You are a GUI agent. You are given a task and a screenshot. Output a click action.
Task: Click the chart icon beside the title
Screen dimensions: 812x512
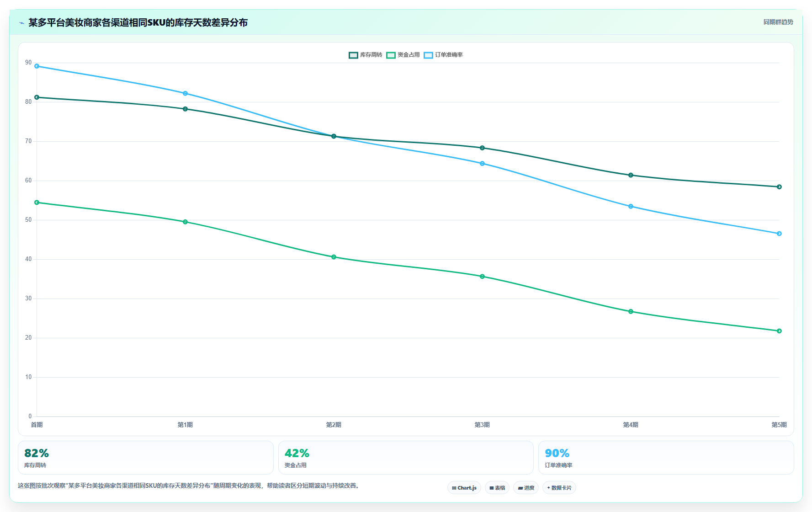pos(21,23)
